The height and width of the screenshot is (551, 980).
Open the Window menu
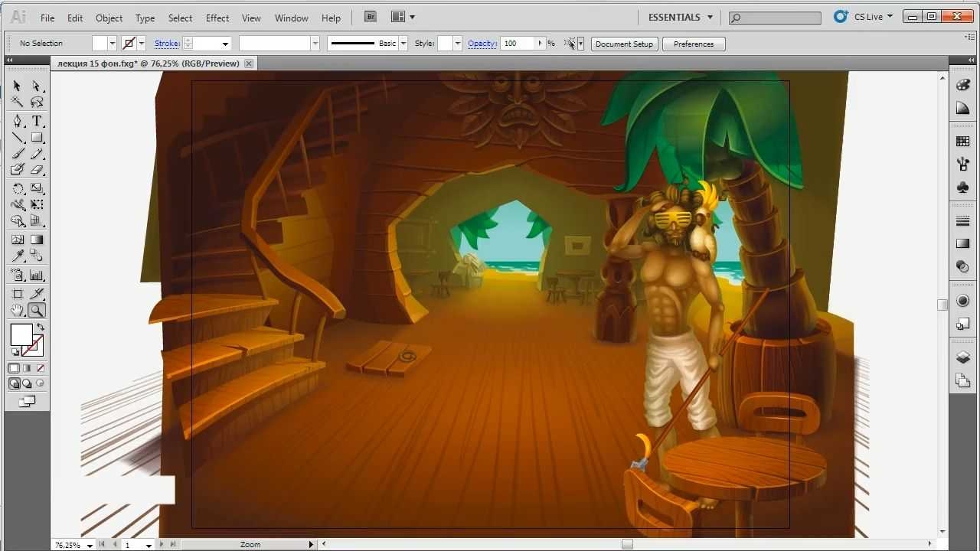(x=291, y=18)
